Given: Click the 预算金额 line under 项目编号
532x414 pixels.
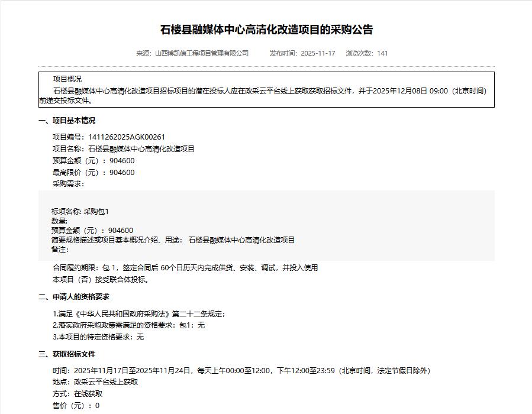Looking at the screenshot, I should point(93,161).
